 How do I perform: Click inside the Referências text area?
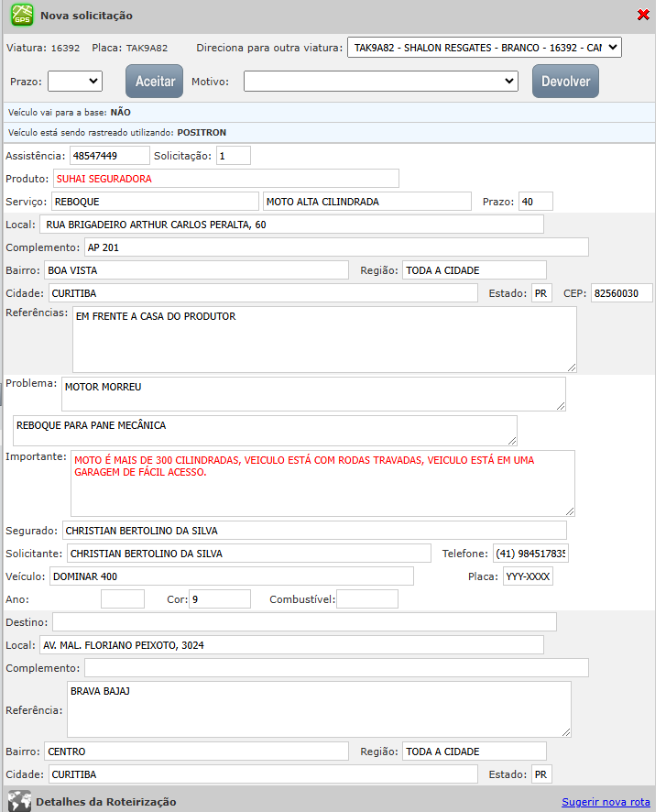[x=324, y=339]
